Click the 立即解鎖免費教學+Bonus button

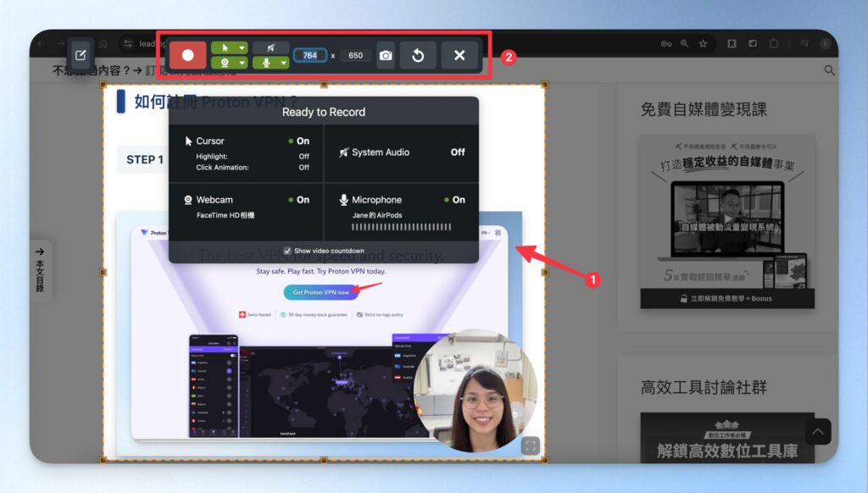[x=727, y=298]
